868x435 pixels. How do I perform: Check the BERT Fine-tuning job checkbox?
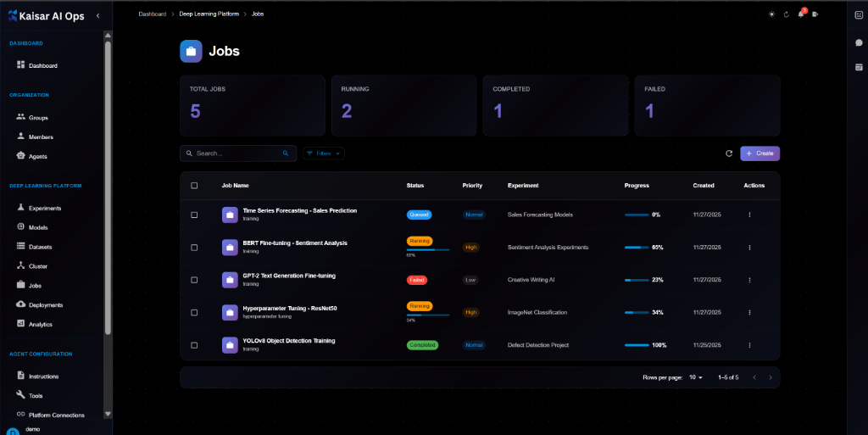(x=194, y=248)
